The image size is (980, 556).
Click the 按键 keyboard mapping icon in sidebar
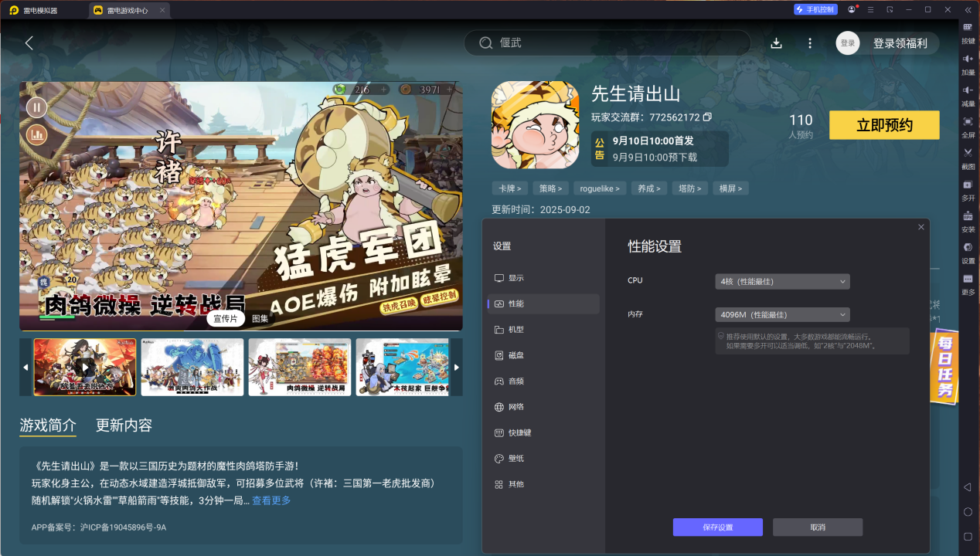pyautogui.click(x=968, y=27)
